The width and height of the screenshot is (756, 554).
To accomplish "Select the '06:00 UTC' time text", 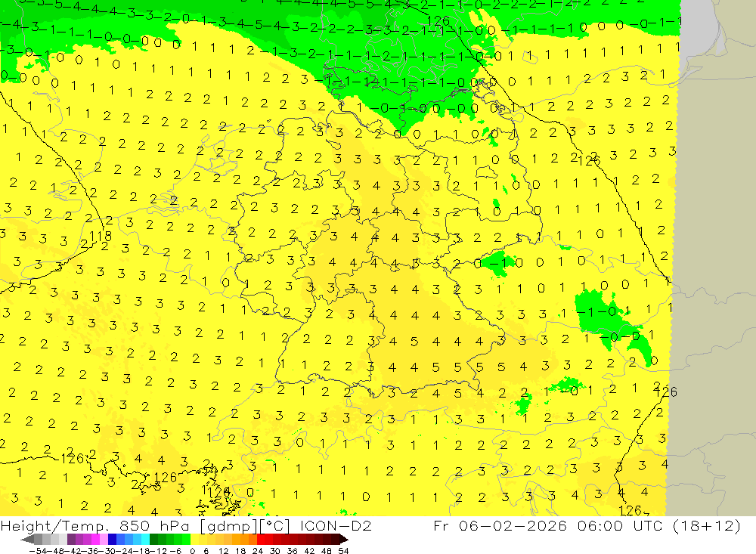I will pyautogui.click(x=620, y=525).
